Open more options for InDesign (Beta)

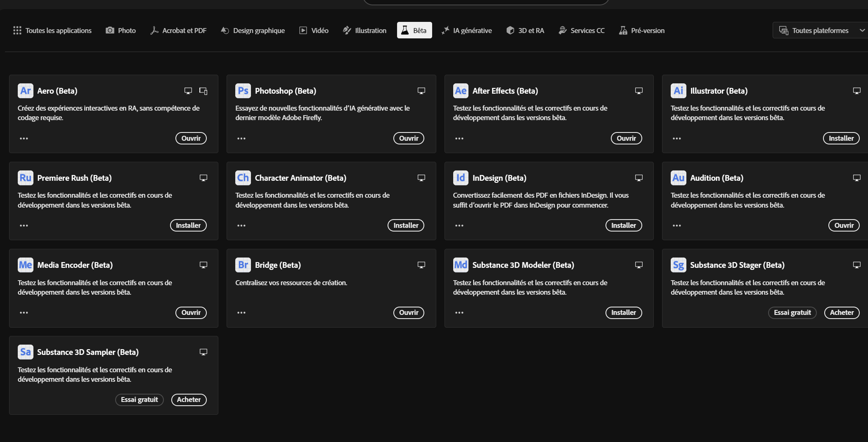click(x=459, y=226)
